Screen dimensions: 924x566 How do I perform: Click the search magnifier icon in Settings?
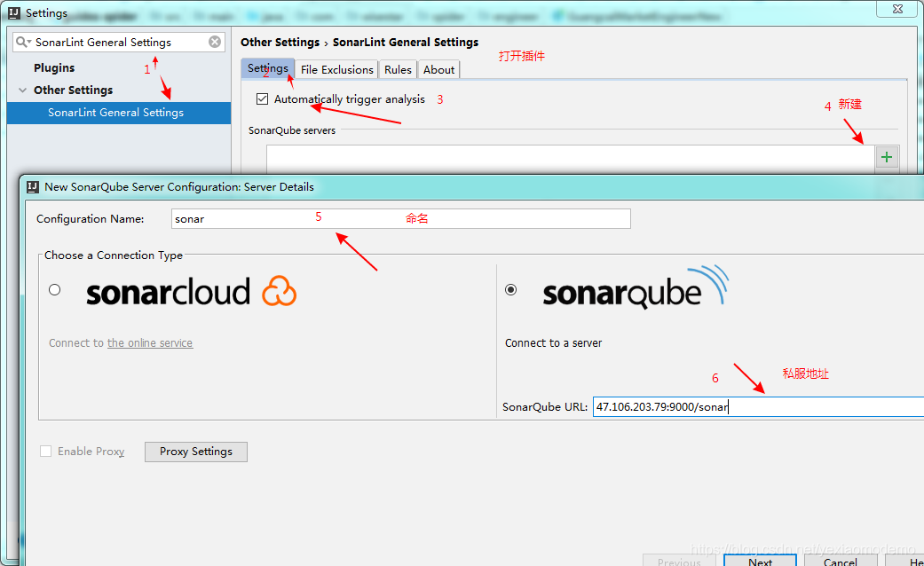(23, 42)
